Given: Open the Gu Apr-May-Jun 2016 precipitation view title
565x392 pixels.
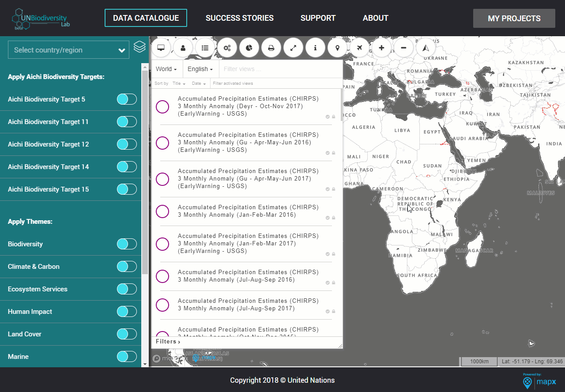Looking at the screenshot, I should 248,143.
